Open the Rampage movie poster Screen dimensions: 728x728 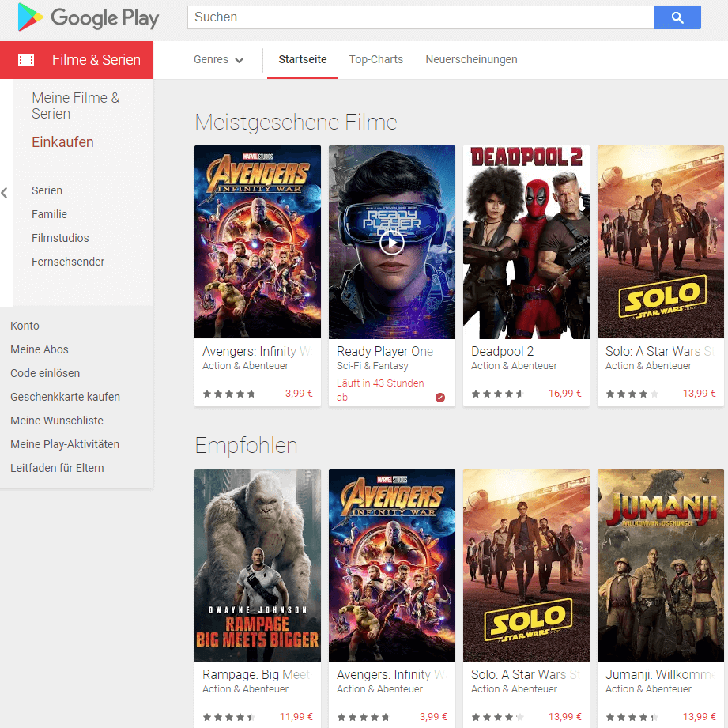258,565
